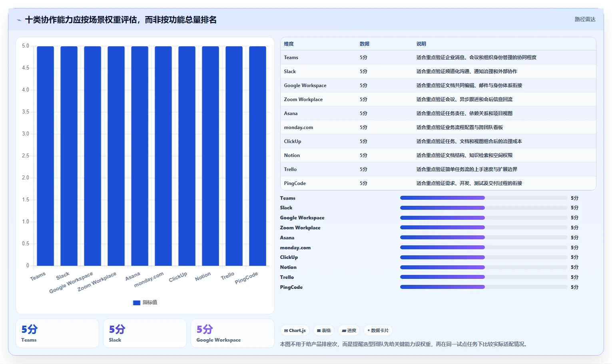Click the Zoom Workplace progress list label
Viewport: 612px width, 364px height.
pos(300,228)
